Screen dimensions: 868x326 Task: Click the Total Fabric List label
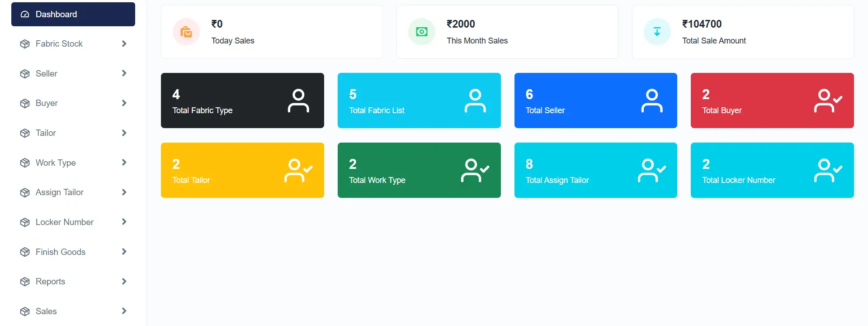tap(377, 110)
